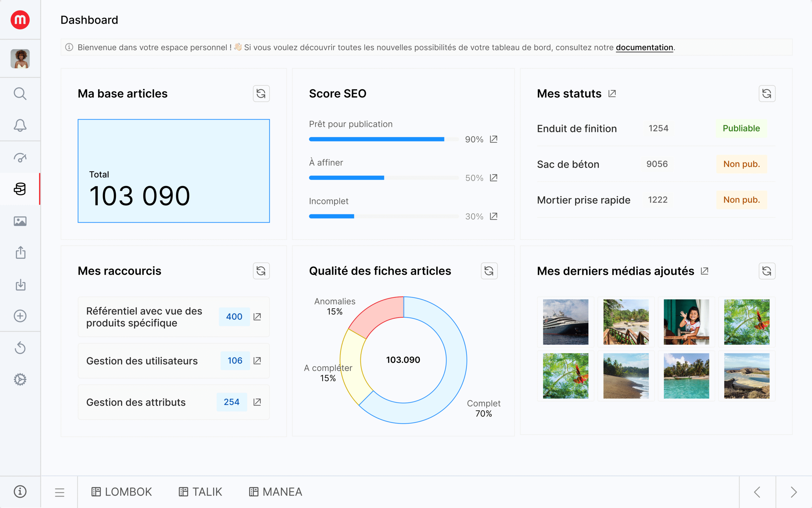Screen dimensions: 812x508
Task: Click the search icon in sidebar
Action: [20, 94]
